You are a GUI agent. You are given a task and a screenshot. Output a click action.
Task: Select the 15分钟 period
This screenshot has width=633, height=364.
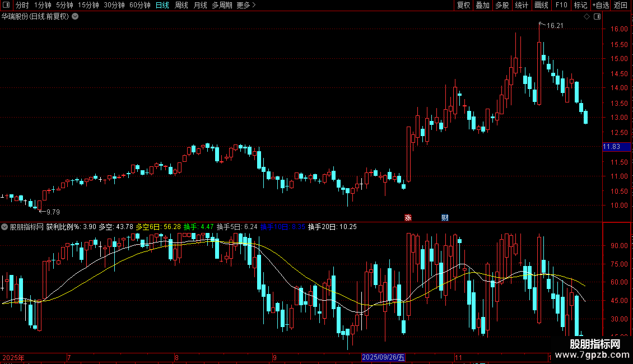[89, 5]
